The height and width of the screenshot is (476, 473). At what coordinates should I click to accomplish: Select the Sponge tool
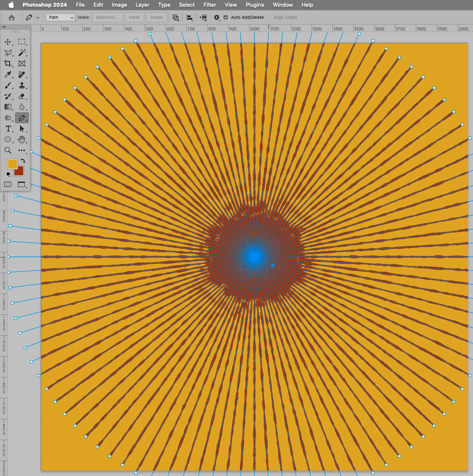[8, 118]
